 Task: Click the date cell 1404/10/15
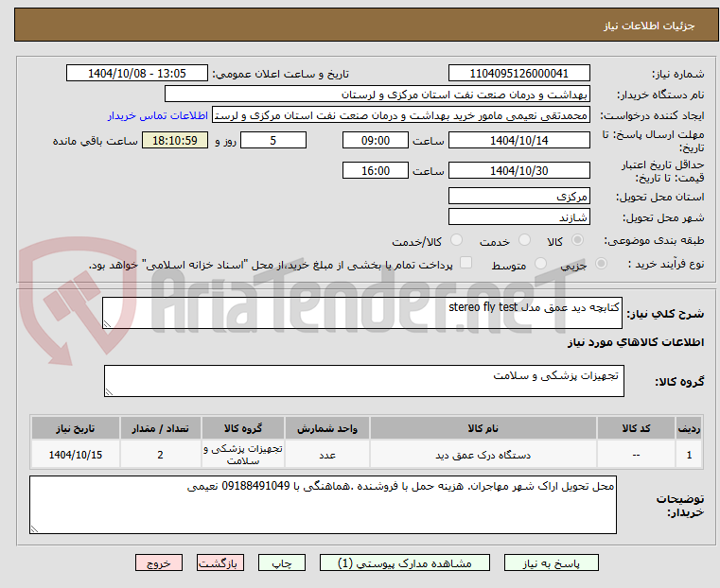tap(76, 455)
